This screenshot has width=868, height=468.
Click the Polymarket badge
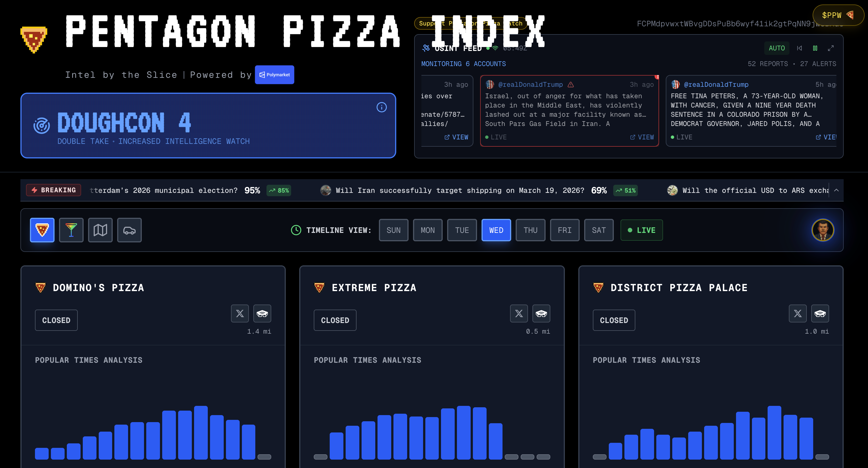click(274, 74)
